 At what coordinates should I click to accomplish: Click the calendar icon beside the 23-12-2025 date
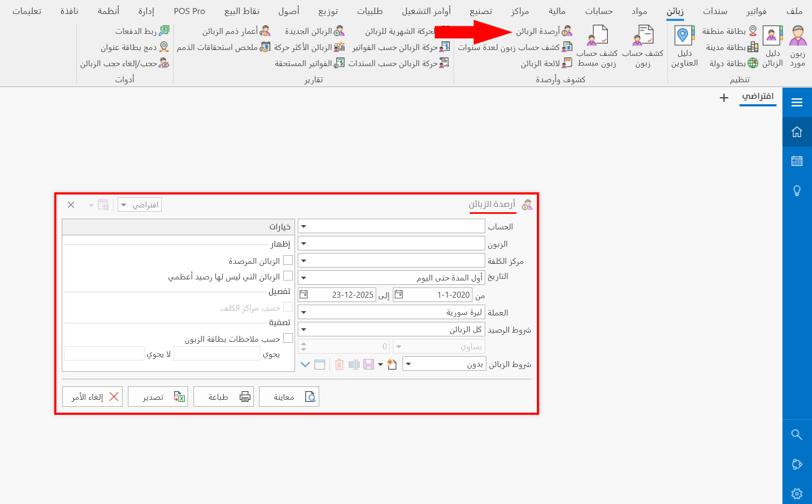(304, 294)
